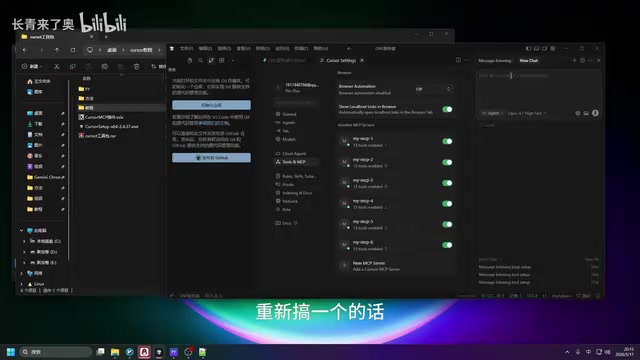Start a new chat with the plus icon
This screenshot has width=640, height=360.
[x=574, y=60]
